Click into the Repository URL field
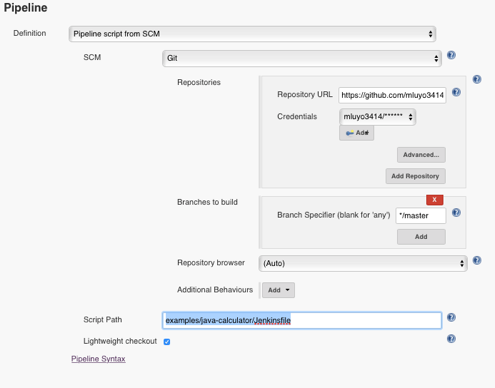Image resolution: width=495 pixels, height=388 pixels. pyautogui.click(x=392, y=95)
